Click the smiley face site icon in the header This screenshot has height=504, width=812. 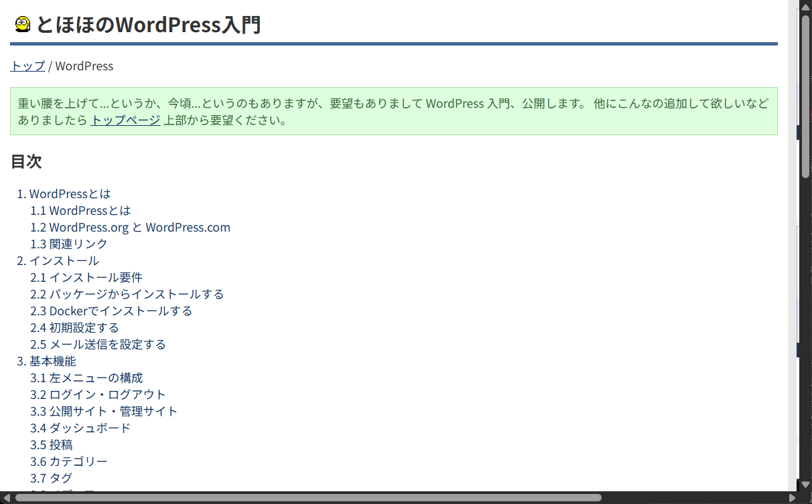21,24
